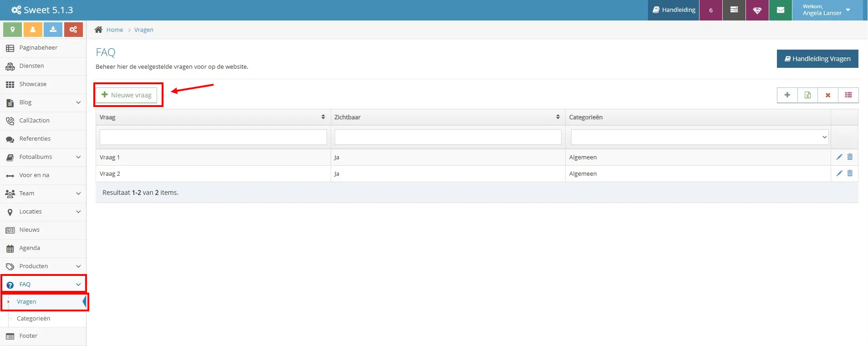Export table via the Excel icon
The height and width of the screenshot is (346, 868).
(807, 95)
